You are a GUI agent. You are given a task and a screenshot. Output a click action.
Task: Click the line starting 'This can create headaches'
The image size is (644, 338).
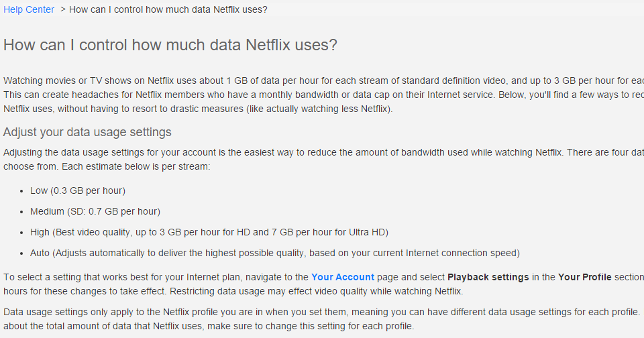point(322,95)
